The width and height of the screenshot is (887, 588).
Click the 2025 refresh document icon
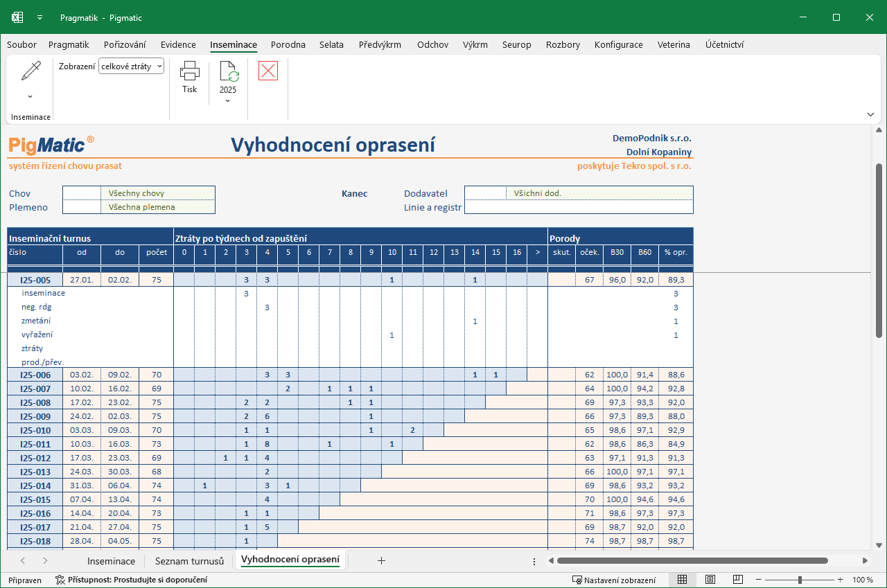228,72
